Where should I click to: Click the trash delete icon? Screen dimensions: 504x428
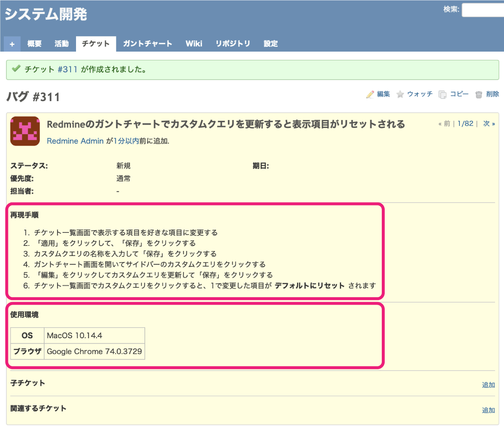[479, 94]
